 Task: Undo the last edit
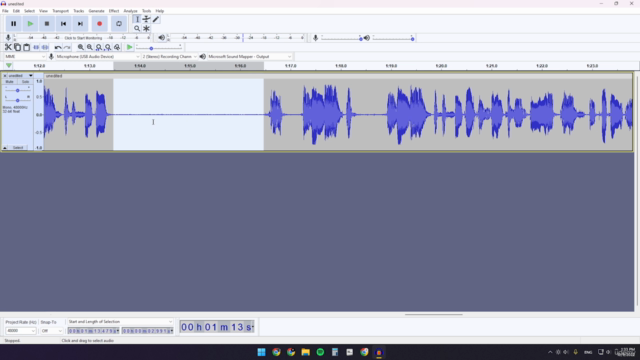(x=58, y=47)
